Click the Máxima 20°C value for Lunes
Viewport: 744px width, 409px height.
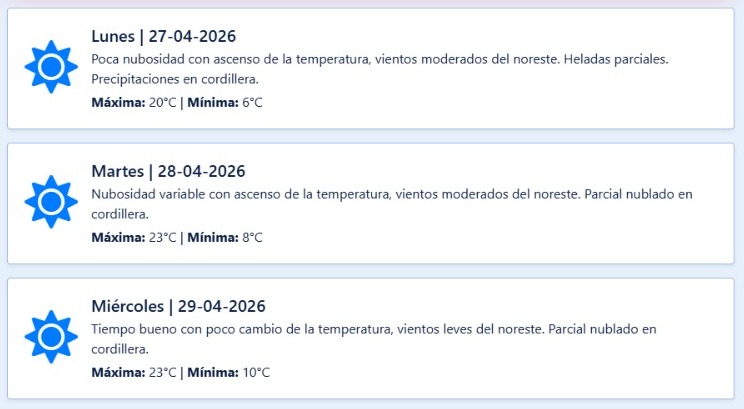coord(162,102)
